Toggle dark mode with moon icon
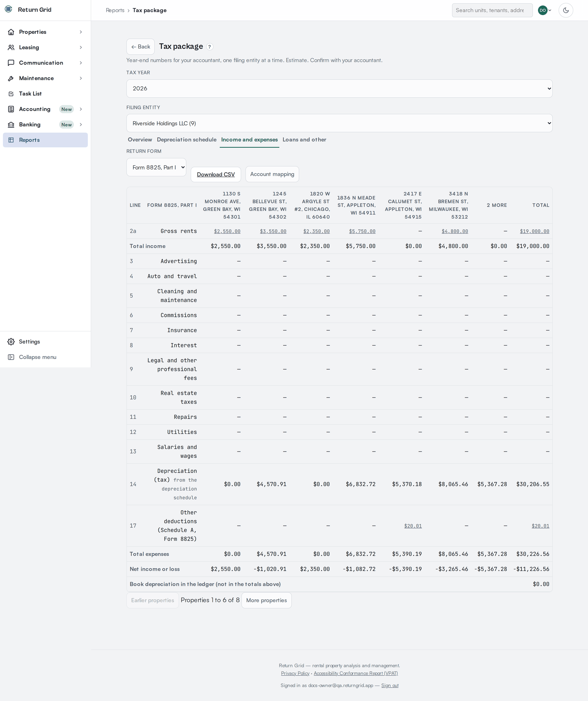The width and height of the screenshot is (588, 701). pos(566,10)
